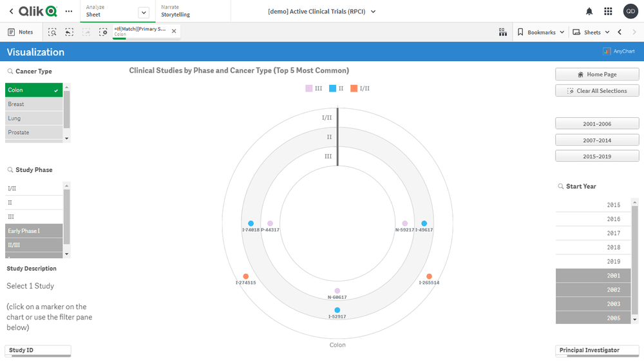Step back one selection
The width and height of the screenshot is (644, 362).
click(x=69, y=32)
